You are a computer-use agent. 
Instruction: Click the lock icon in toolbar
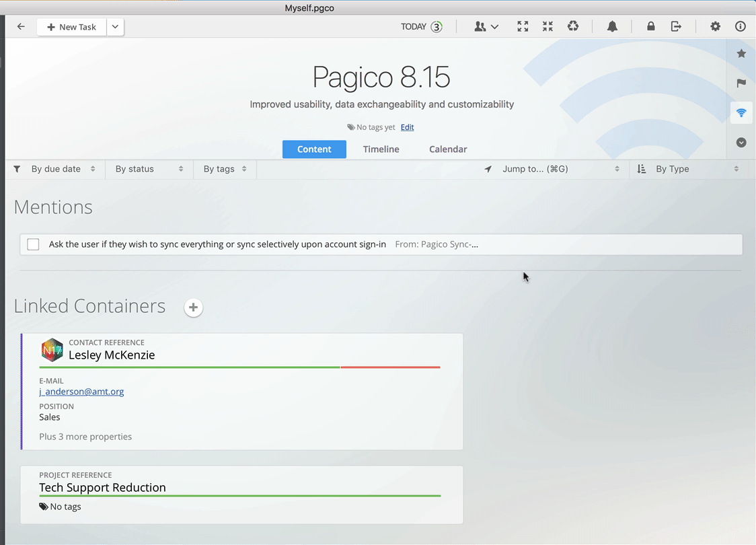click(x=650, y=27)
